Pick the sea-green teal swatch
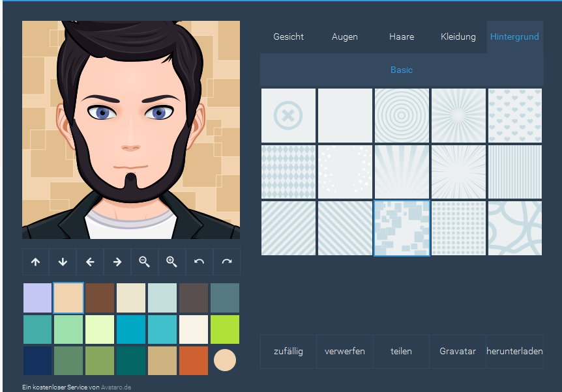 pyautogui.click(x=37, y=329)
